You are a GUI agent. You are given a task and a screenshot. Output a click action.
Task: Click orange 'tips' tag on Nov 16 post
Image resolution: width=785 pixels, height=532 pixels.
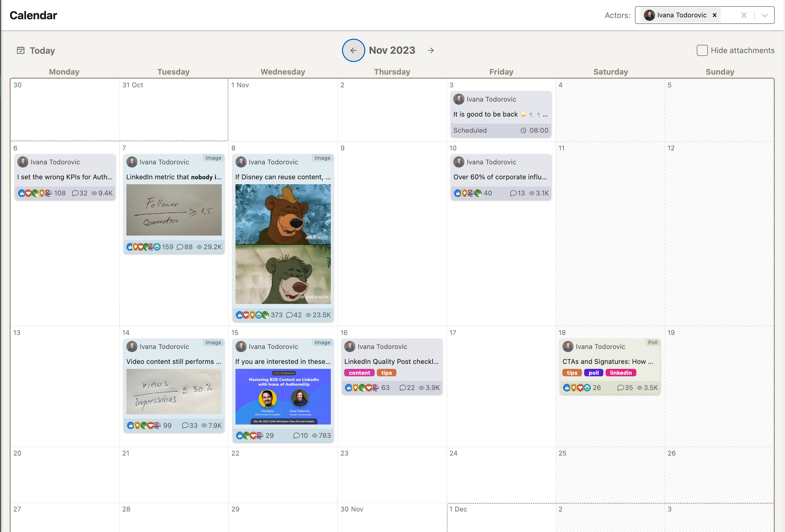point(386,373)
